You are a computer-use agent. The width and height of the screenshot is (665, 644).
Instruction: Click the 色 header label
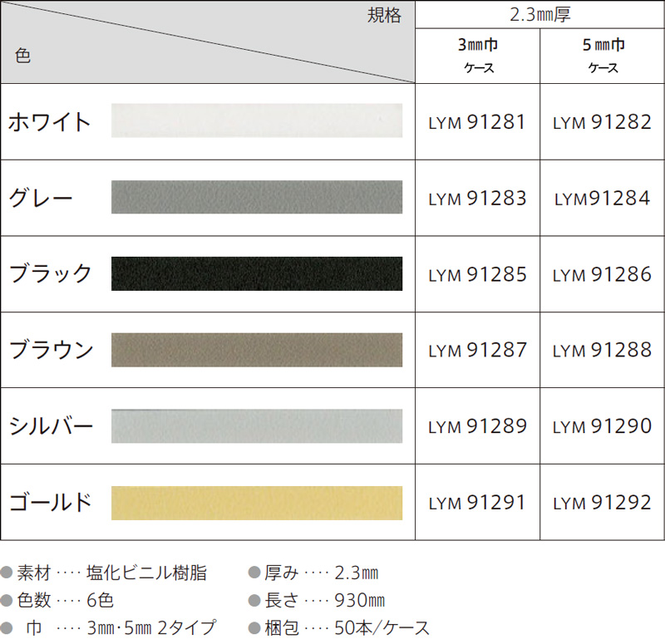[x=22, y=56]
